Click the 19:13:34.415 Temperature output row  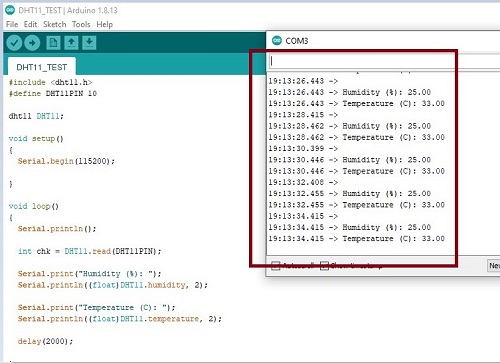(357, 239)
